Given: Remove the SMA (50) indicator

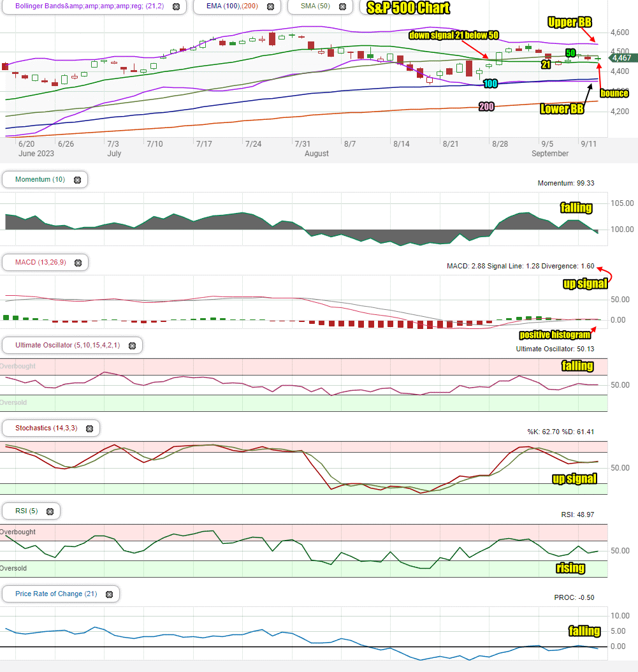Looking at the screenshot, I should coord(342,6).
